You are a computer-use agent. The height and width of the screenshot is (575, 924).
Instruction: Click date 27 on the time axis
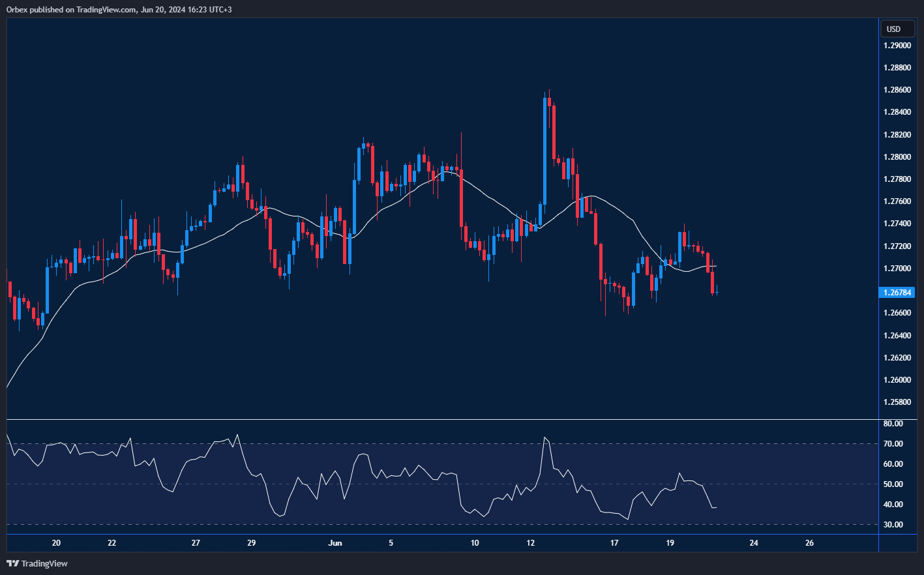click(x=196, y=543)
